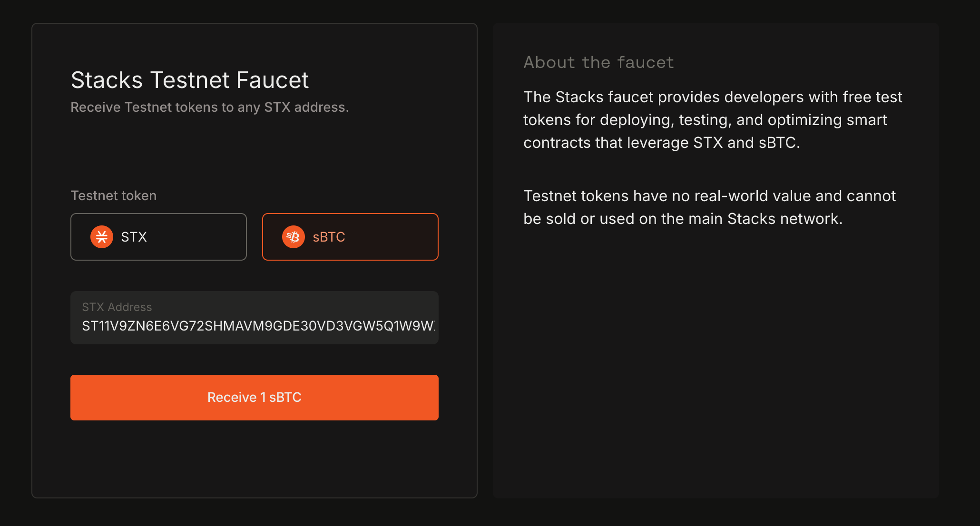Image resolution: width=980 pixels, height=526 pixels.
Task: Click the orange sBTC Bitcoin icon
Action: pos(294,237)
